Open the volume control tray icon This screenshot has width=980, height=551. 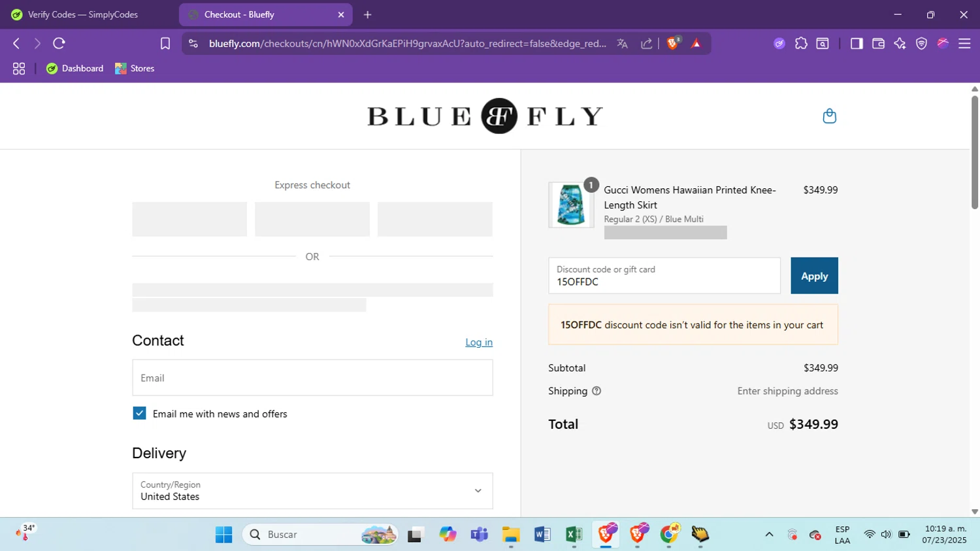[x=886, y=535]
